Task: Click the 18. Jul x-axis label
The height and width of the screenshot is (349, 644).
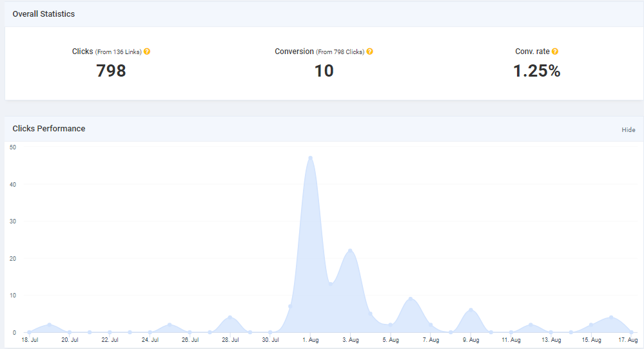Action: pos(30,339)
